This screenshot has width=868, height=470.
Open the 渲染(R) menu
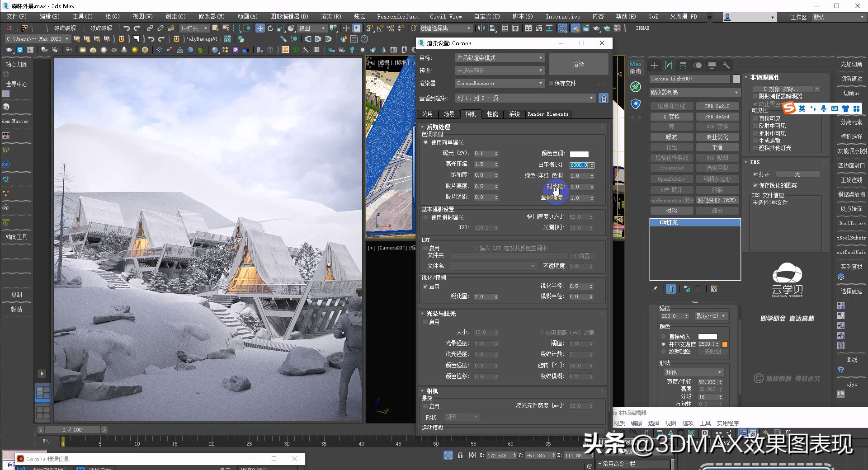point(330,17)
